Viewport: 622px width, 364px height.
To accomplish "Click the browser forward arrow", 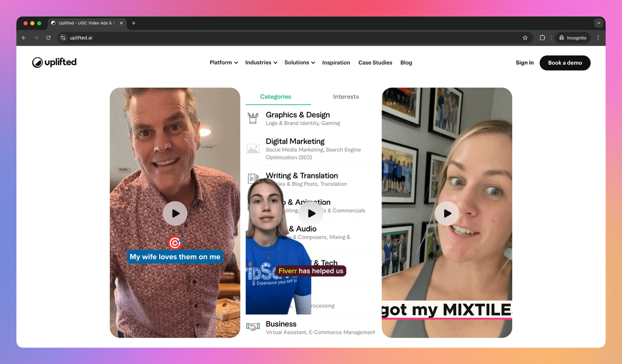I will 36,38.
